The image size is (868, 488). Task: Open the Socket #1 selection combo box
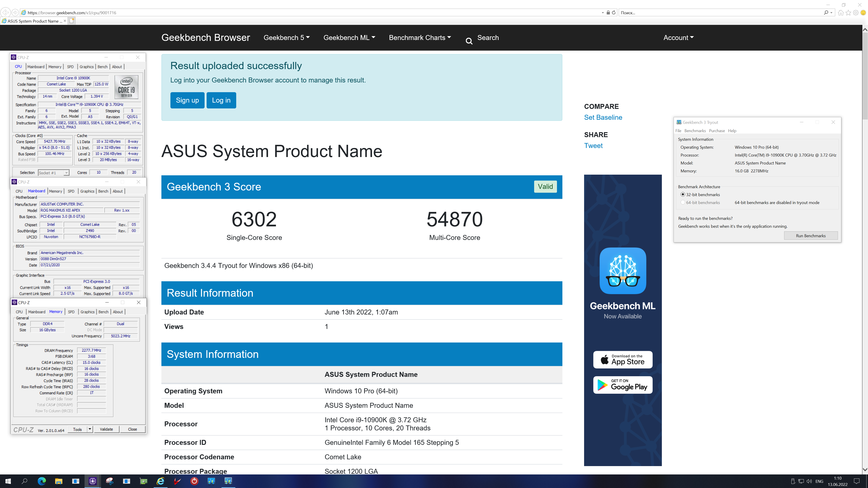54,173
